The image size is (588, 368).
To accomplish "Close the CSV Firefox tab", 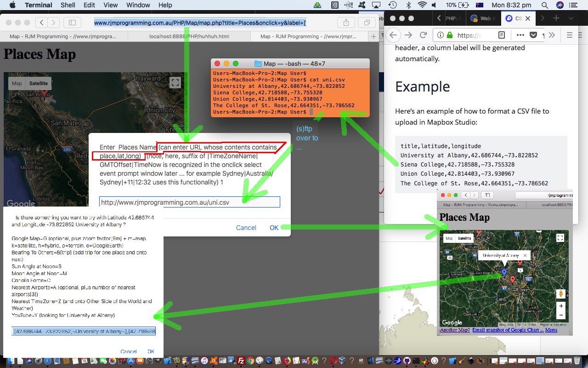I will point(528,18).
